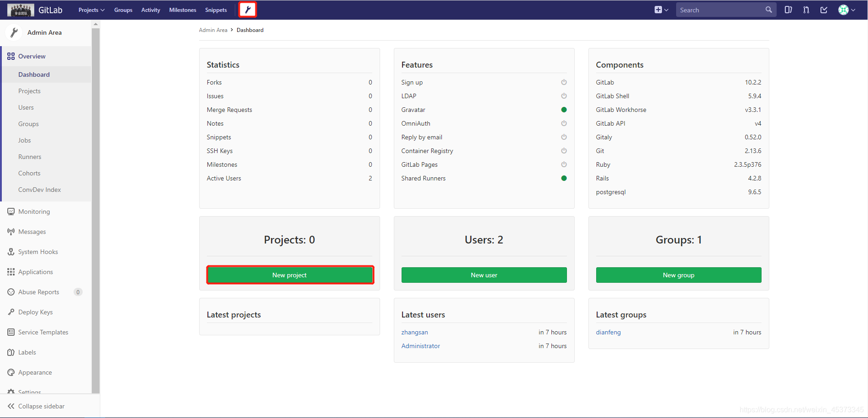Click the user avatar icon
868x418 pixels.
[x=843, y=10]
